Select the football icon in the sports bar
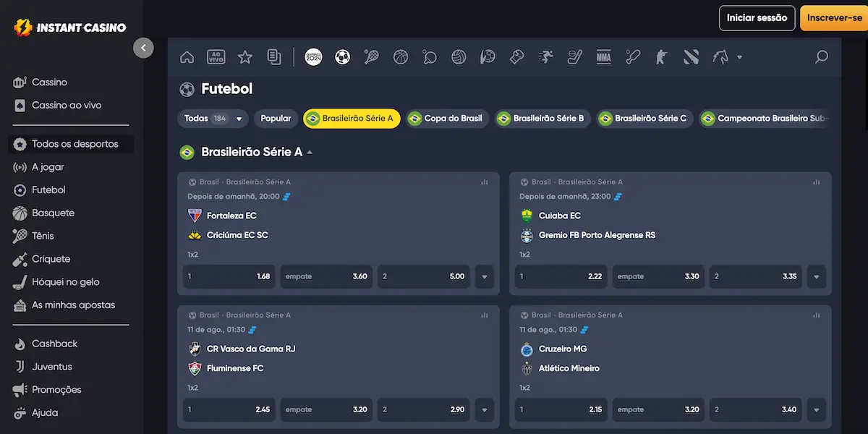 [x=343, y=57]
